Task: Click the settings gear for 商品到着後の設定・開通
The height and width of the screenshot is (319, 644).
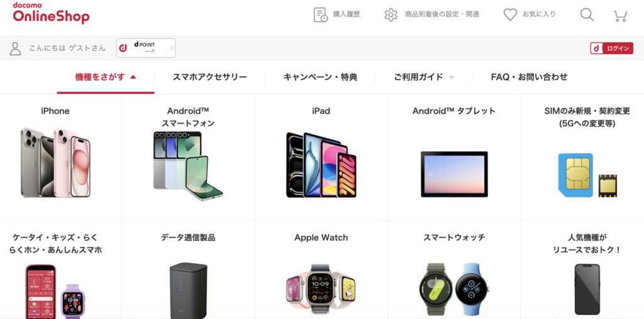Action: pyautogui.click(x=391, y=15)
